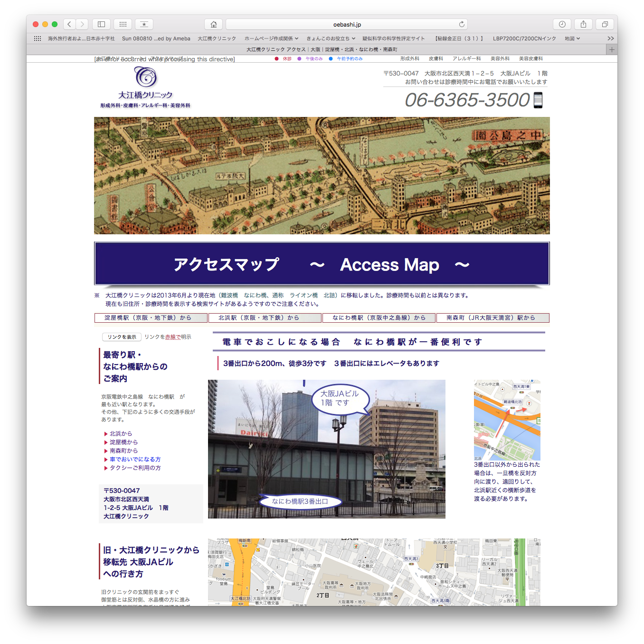Follow the 南森町から sidebar link
644x644 pixels.
click(x=123, y=451)
